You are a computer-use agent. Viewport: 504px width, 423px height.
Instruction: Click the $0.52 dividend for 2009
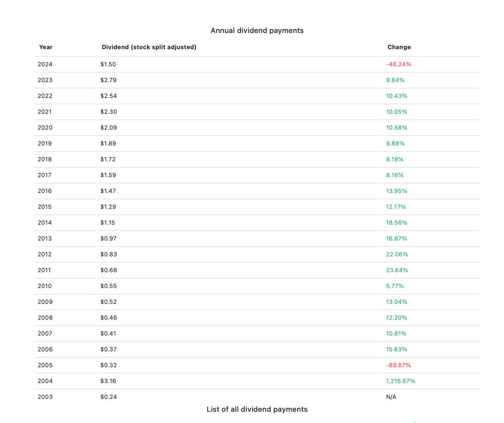coord(108,302)
